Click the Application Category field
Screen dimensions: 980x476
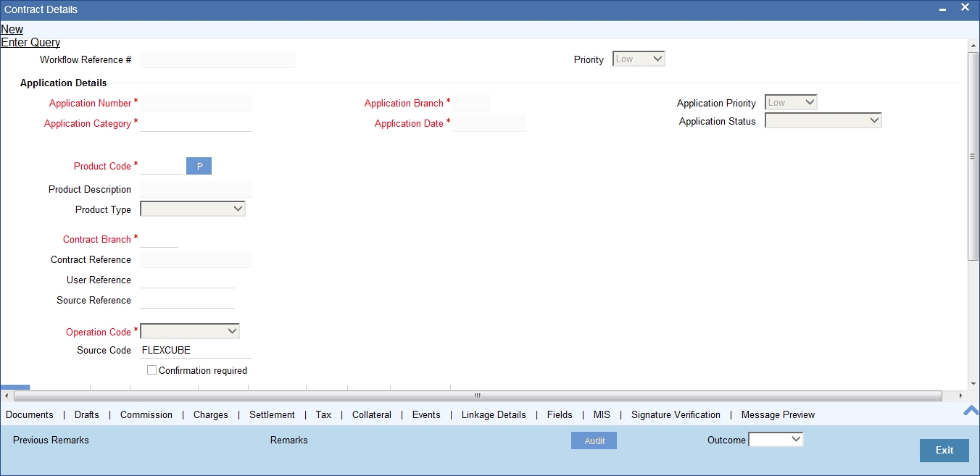[x=196, y=123]
